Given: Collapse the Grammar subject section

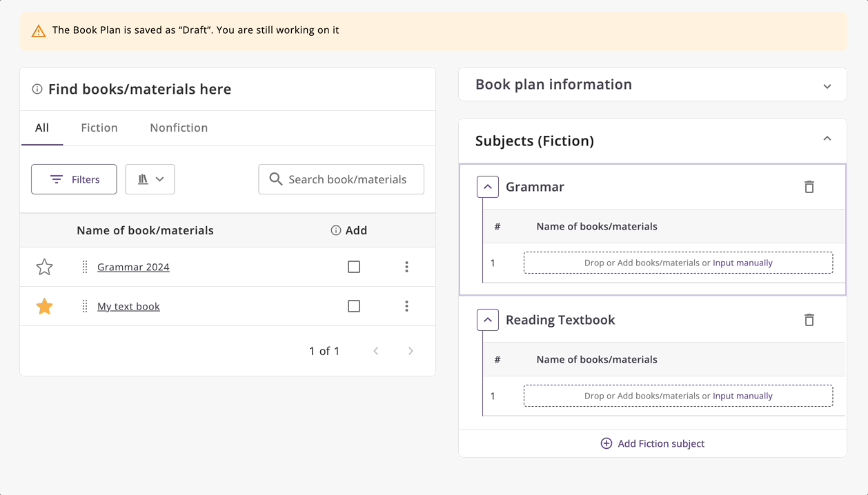Looking at the screenshot, I should (488, 187).
